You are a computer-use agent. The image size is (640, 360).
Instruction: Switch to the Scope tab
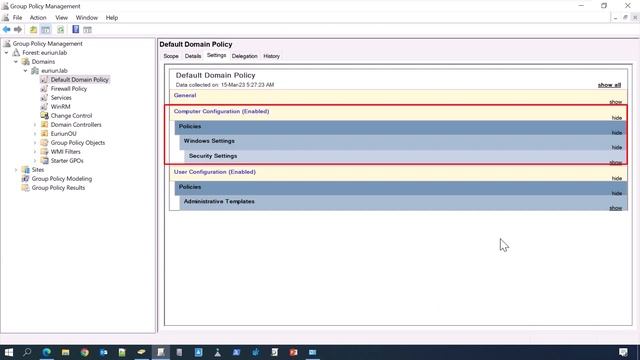pyautogui.click(x=171, y=56)
